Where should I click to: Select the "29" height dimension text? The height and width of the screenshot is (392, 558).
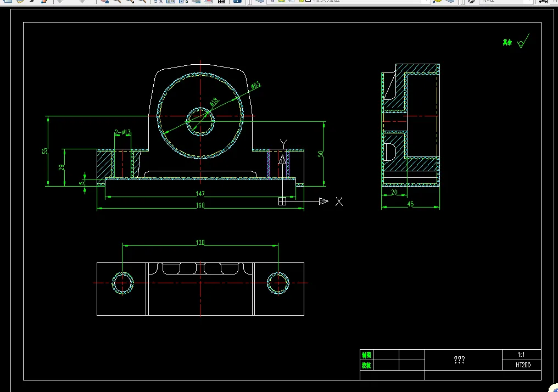[62, 167]
